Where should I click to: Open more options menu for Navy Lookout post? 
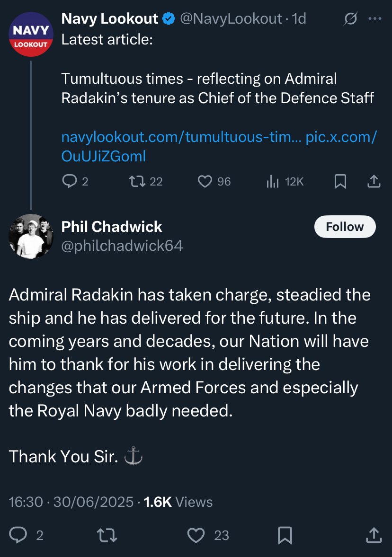click(374, 19)
